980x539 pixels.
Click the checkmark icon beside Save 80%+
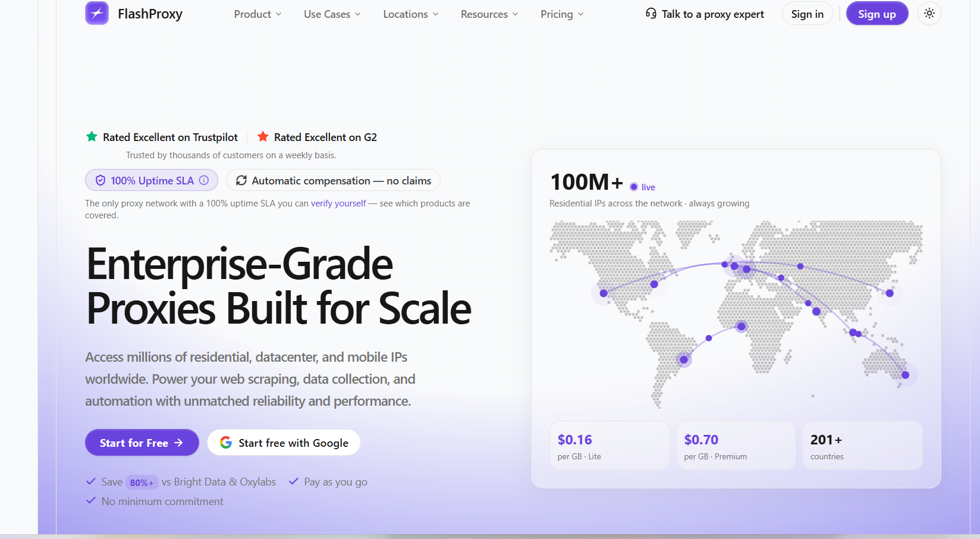[x=91, y=481]
